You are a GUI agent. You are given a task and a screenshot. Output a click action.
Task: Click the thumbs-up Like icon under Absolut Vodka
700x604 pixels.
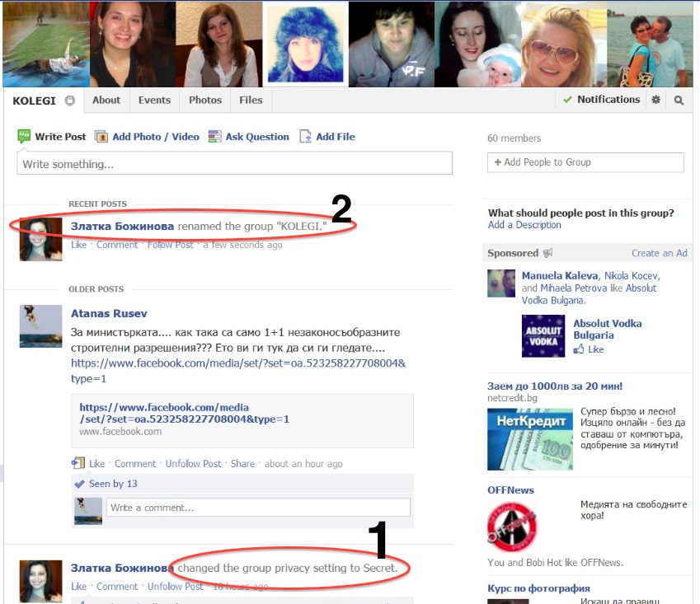579,349
